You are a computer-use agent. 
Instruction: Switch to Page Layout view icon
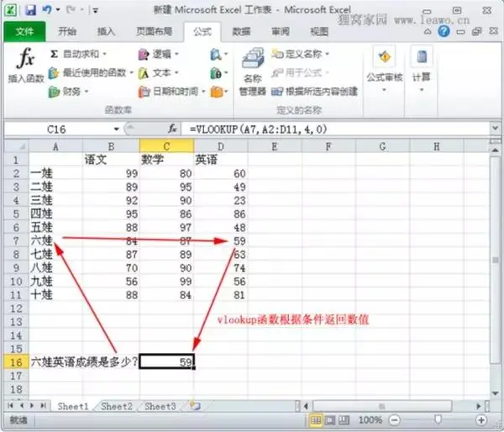click(330, 419)
